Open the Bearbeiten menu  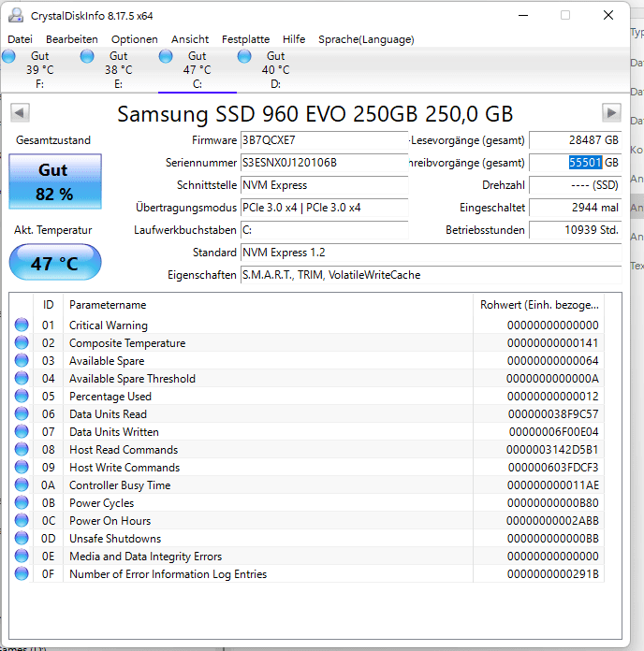[72, 39]
